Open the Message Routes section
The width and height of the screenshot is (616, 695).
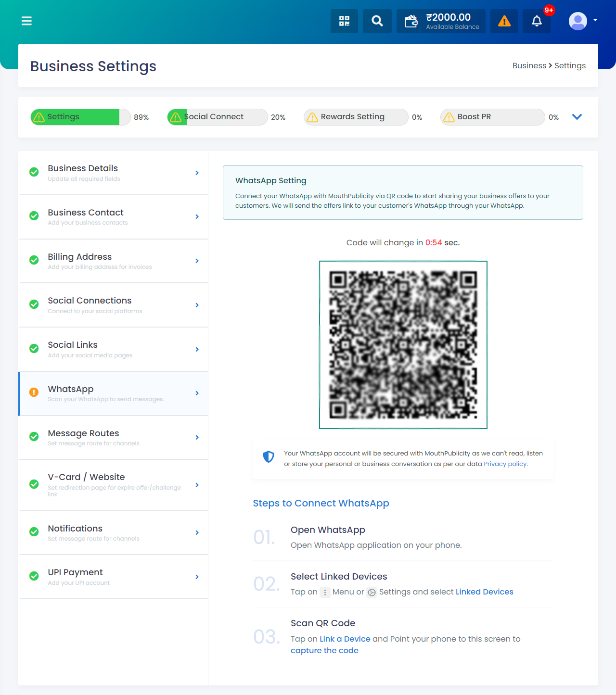(114, 438)
